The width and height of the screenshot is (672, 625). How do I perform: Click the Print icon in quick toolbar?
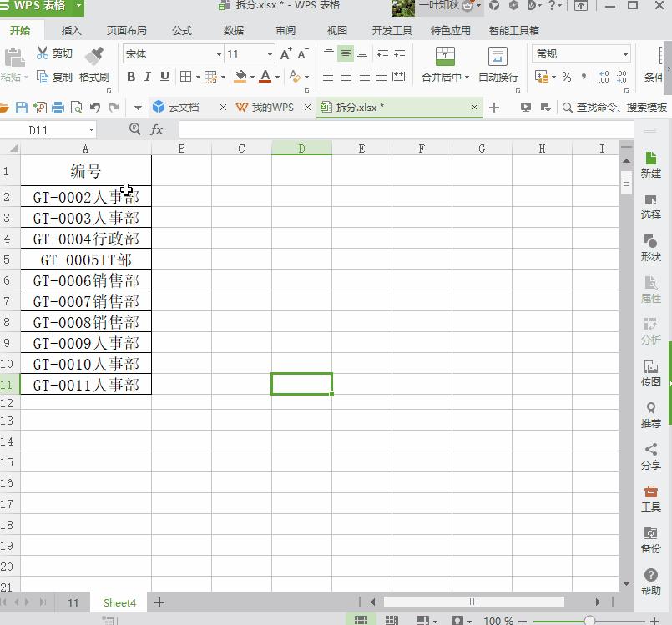(58, 108)
